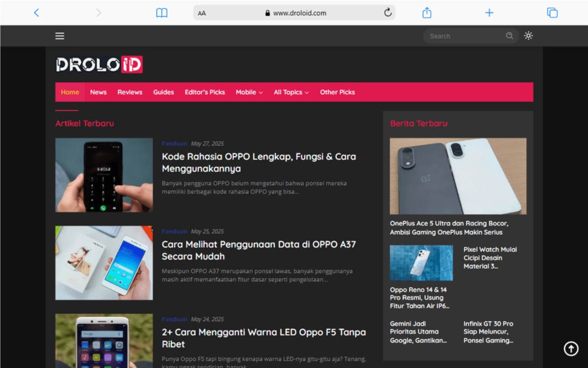Image resolution: width=588 pixels, height=368 pixels.
Task: Open Infinix GT 30 Pro Siap Meluncur headline
Action: pyautogui.click(x=489, y=332)
